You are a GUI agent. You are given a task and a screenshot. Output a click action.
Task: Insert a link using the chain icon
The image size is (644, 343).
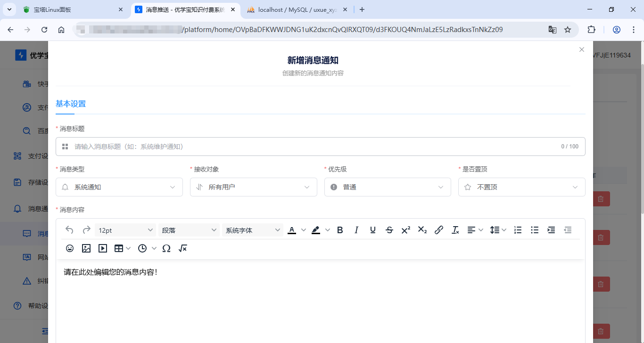pyautogui.click(x=439, y=230)
